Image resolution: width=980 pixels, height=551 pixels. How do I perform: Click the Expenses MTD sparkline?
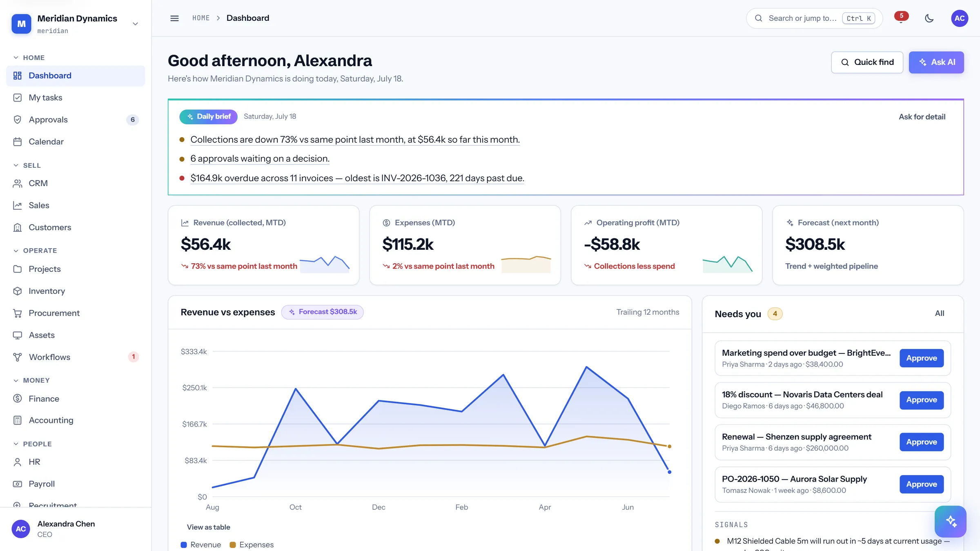click(526, 264)
